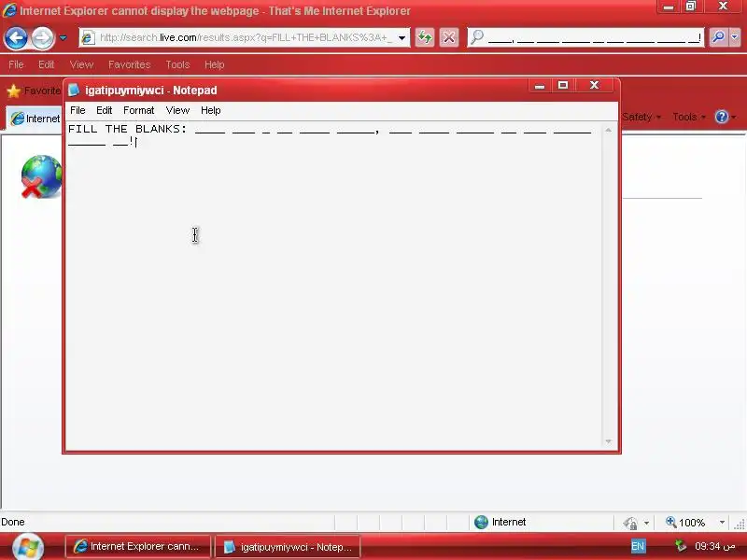Click the Forward button in Internet Explorer
Viewport: 747px width, 560px height.
[x=43, y=38]
